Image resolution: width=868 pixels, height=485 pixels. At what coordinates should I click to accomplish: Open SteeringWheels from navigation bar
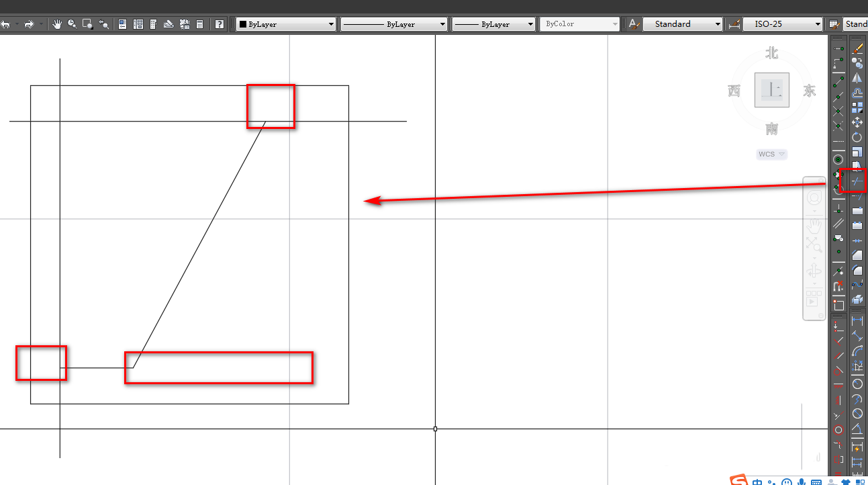814,198
